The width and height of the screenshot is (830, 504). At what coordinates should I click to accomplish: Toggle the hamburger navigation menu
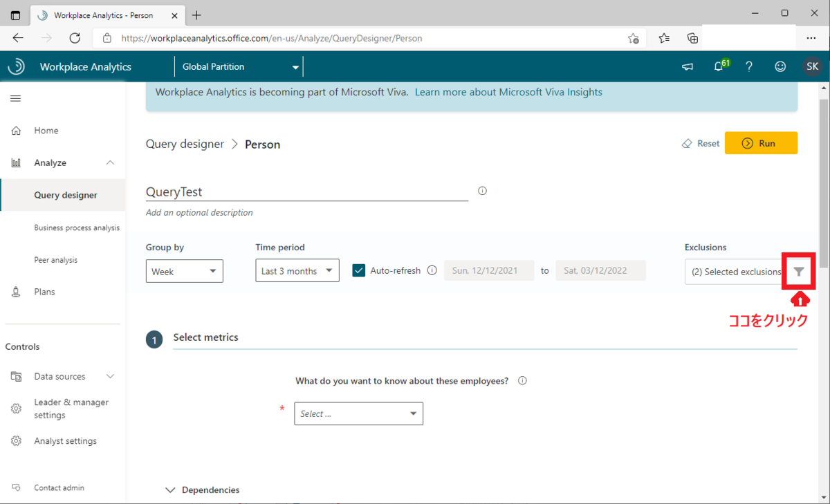(x=15, y=99)
